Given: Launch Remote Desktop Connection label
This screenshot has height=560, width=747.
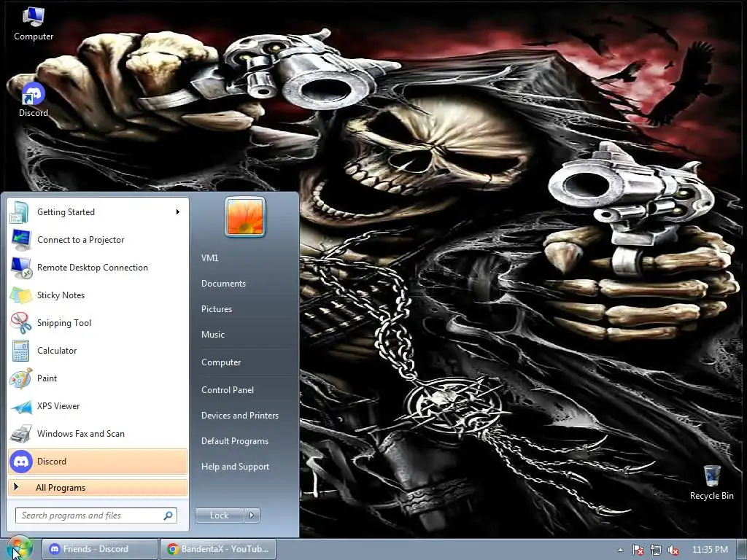Looking at the screenshot, I should pyautogui.click(x=93, y=268).
